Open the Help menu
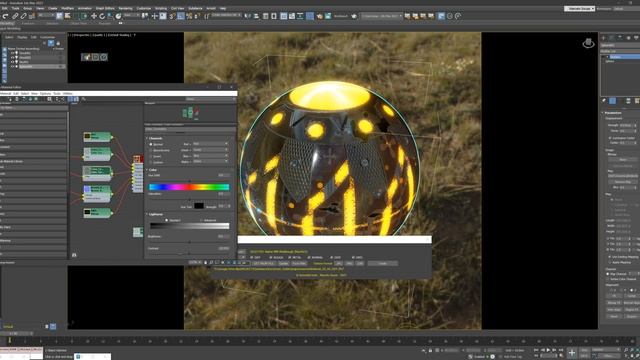This screenshot has width=640, height=360. click(x=223, y=8)
